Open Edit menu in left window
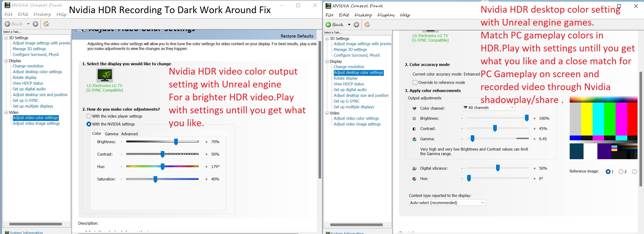The height and width of the screenshot is (234, 644). (x=23, y=14)
